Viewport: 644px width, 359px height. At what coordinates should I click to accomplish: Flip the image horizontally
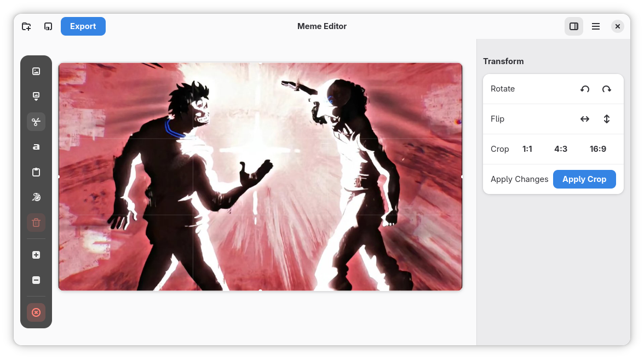point(585,119)
